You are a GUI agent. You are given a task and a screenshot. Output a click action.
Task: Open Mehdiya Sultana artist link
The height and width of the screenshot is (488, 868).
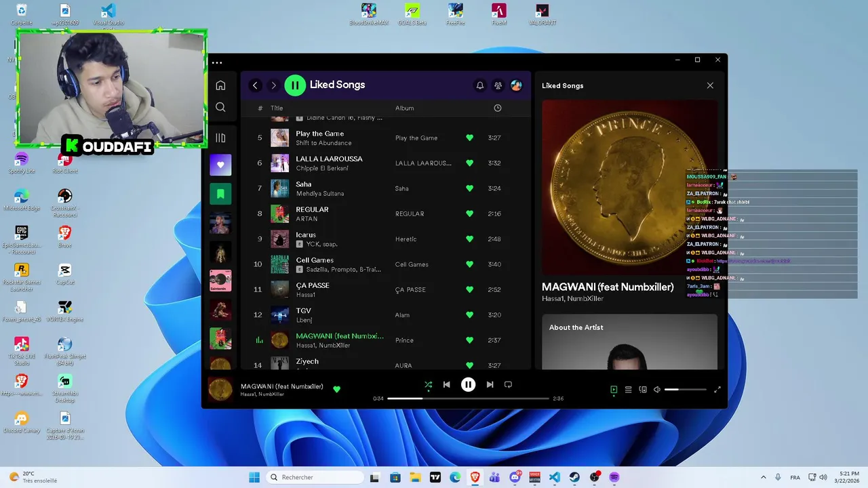(319, 193)
